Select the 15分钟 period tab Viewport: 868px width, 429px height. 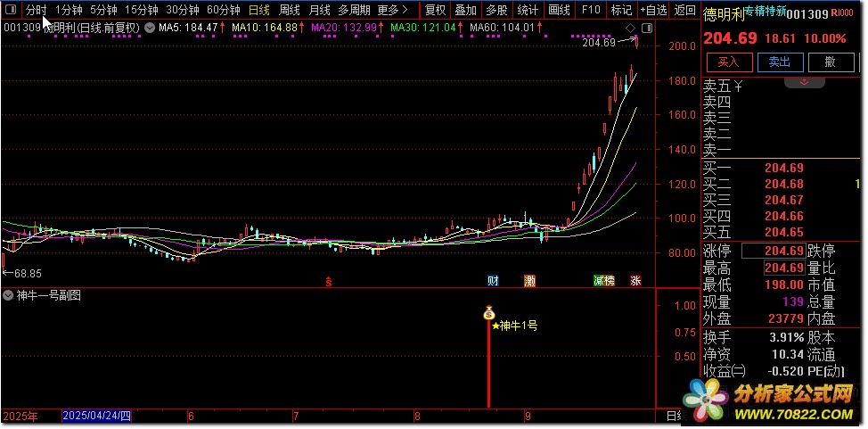141,10
